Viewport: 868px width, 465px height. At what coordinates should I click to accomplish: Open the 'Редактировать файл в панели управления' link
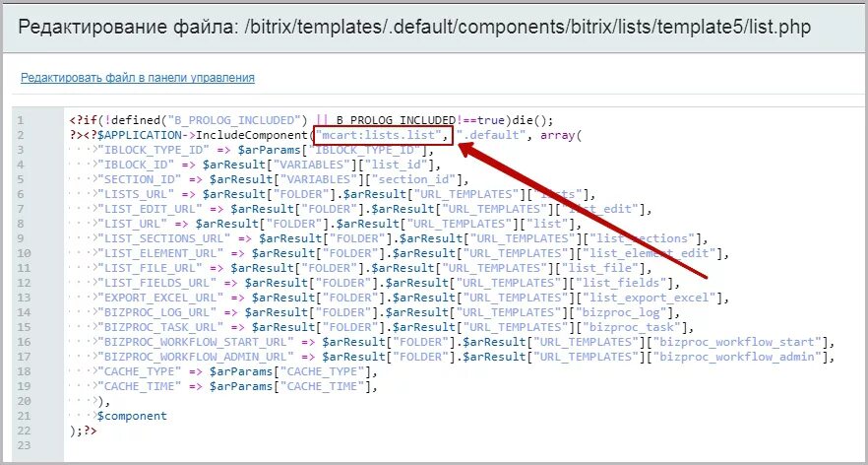click(138, 78)
